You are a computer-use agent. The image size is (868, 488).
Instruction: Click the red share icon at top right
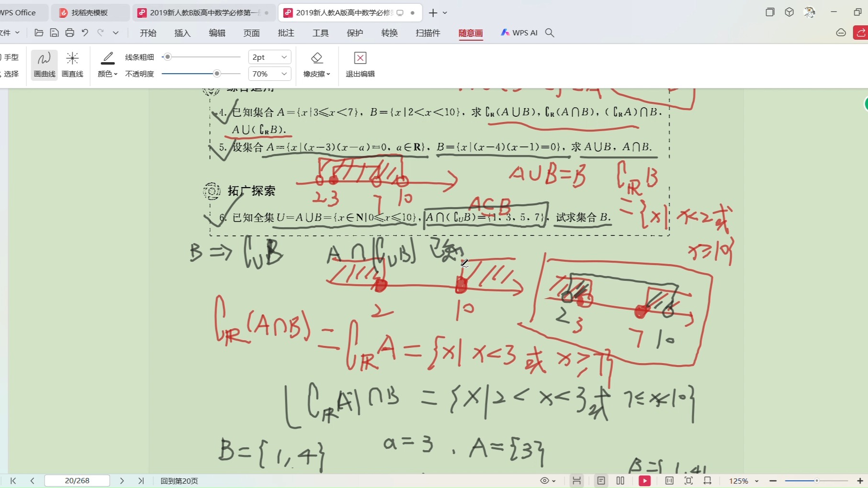tap(861, 33)
